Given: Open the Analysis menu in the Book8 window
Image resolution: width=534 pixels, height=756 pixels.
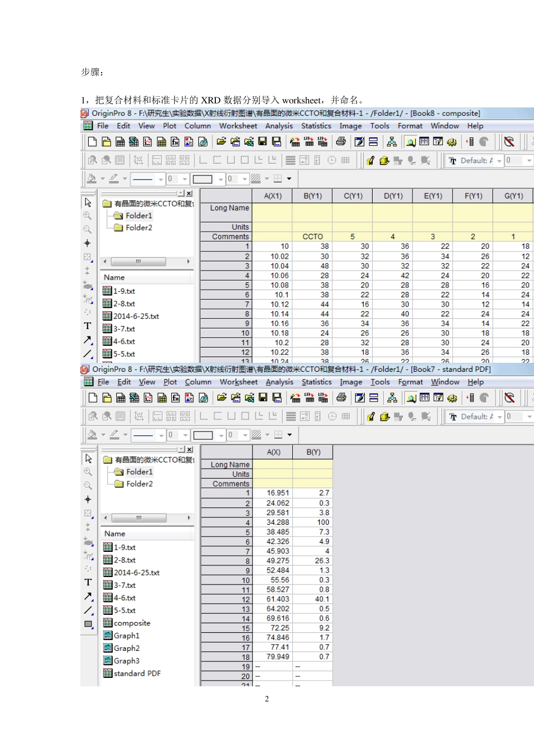Looking at the screenshot, I should tap(279, 126).
